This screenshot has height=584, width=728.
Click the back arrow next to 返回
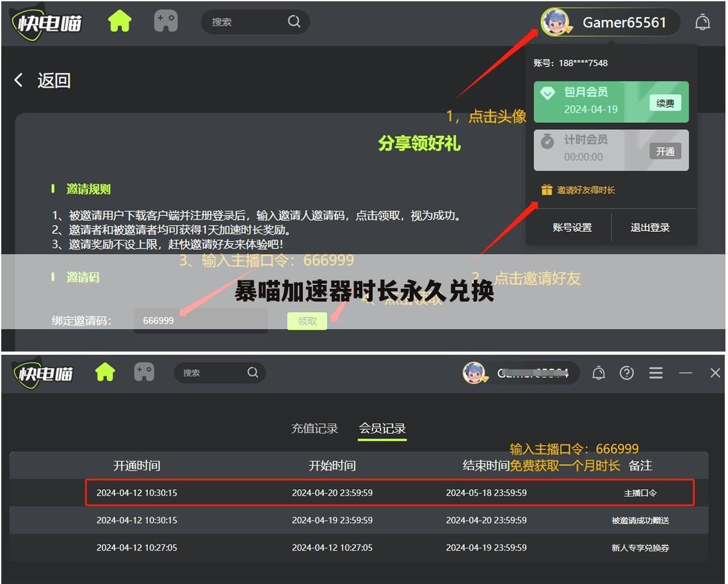tap(19, 80)
